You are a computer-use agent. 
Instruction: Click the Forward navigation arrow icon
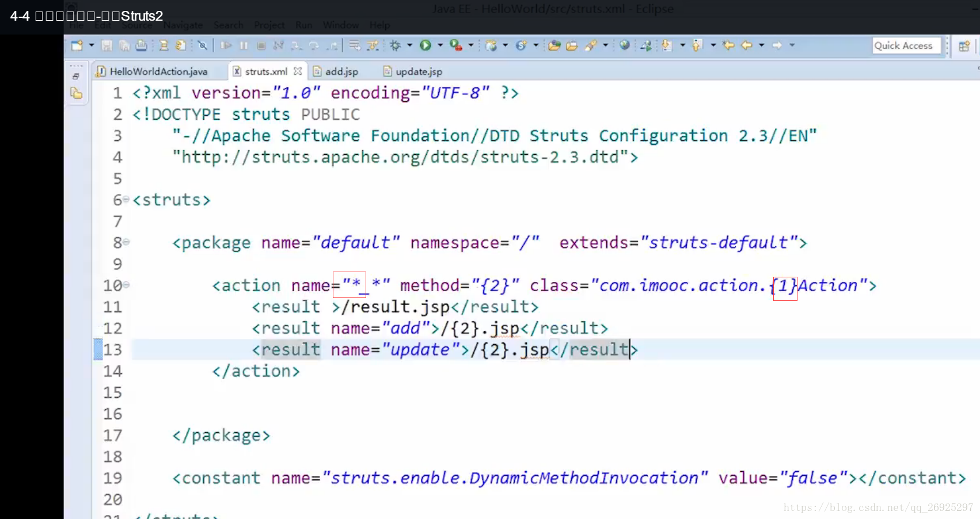777,45
